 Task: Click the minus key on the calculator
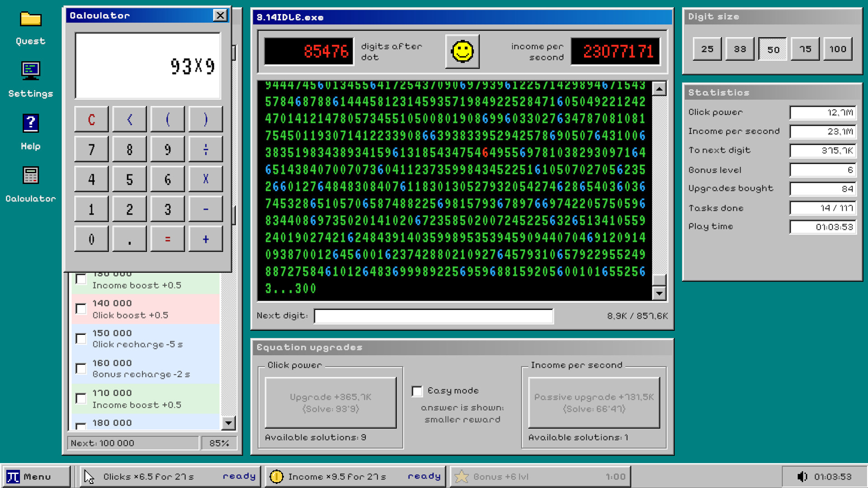(205, 209)
